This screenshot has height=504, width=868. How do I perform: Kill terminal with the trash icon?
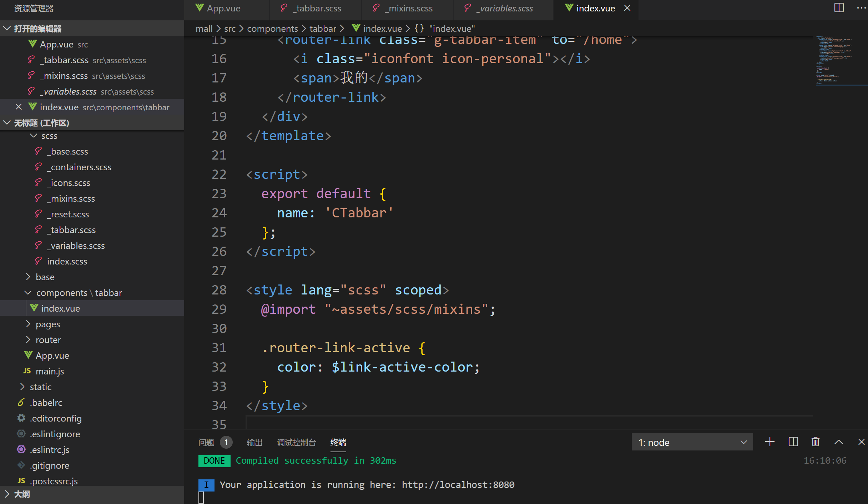click(x=816, y=442)
